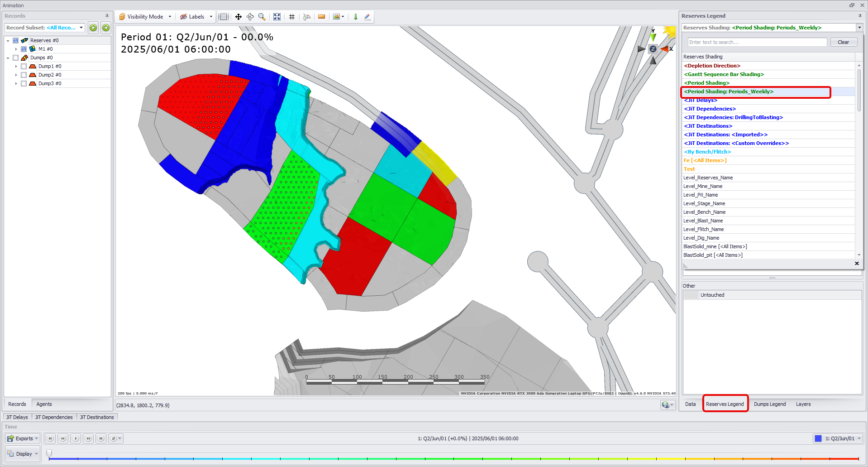Uncheck the M1 #0 checkbox
The image size is (868, 467).
pos(24,49)
